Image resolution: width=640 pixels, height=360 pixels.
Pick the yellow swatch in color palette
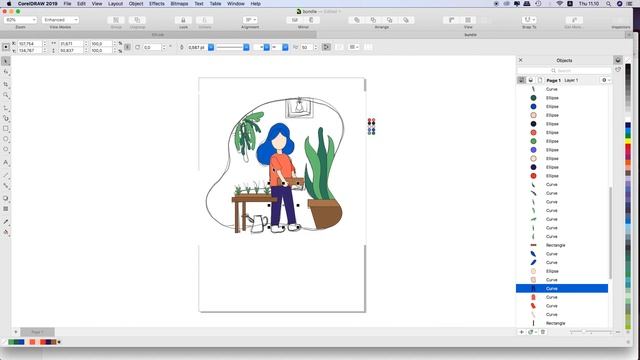coord(628,141)
